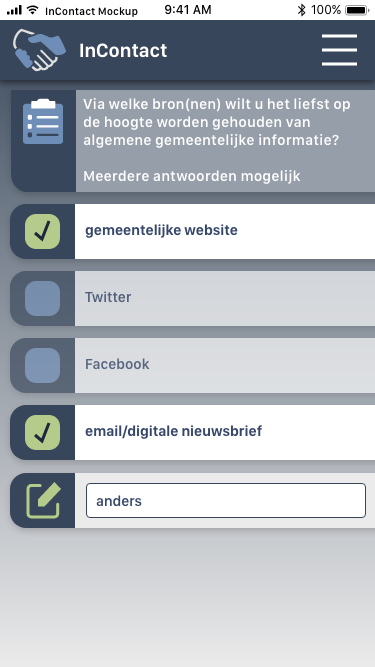Select the Twitter answer label

(108, 297)
